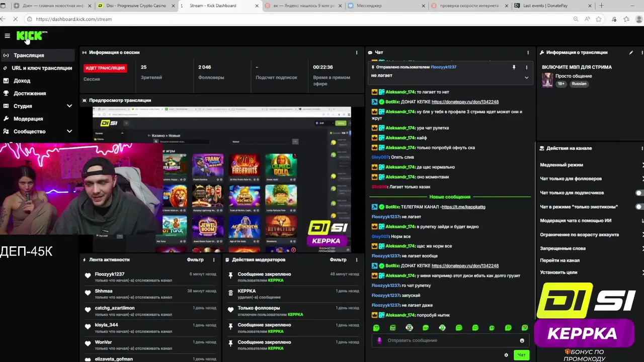
Task: Add page to favorites star icon
Action: coord(599,19)
